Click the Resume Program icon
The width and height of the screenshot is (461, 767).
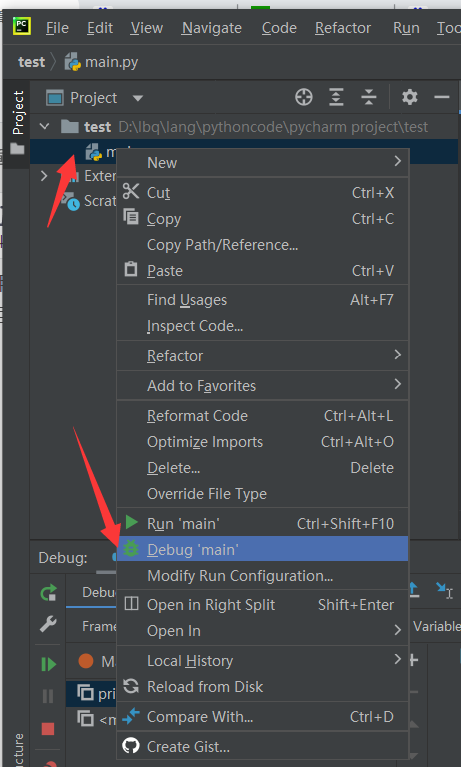pyautogui.click(x=48, y=664)
